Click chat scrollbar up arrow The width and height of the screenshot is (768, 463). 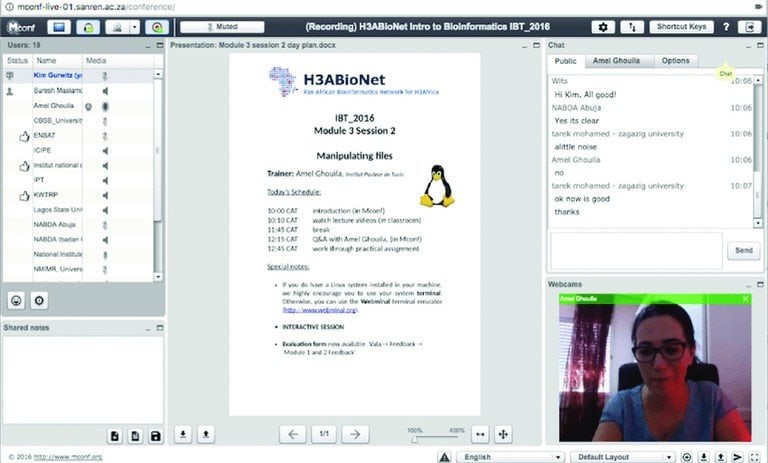758,80
